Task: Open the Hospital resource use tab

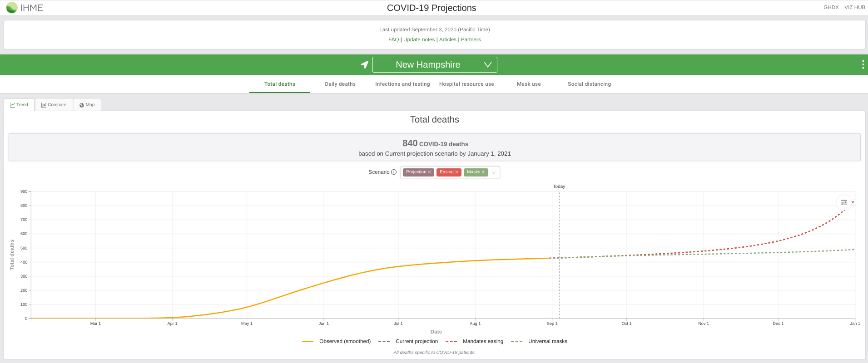Action: [x=466, y=84]
